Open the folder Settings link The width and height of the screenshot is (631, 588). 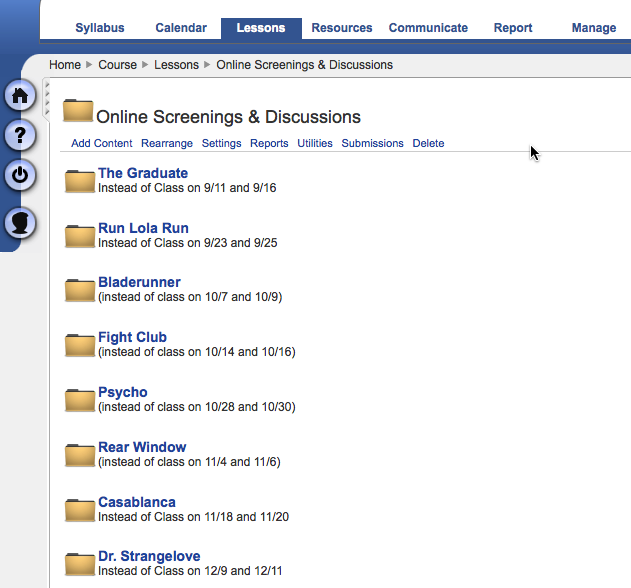coord(221,143)
